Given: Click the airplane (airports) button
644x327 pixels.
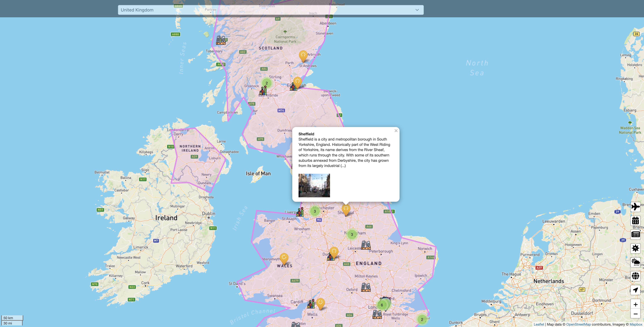Looking at the screenshot, I should [635, 207].
